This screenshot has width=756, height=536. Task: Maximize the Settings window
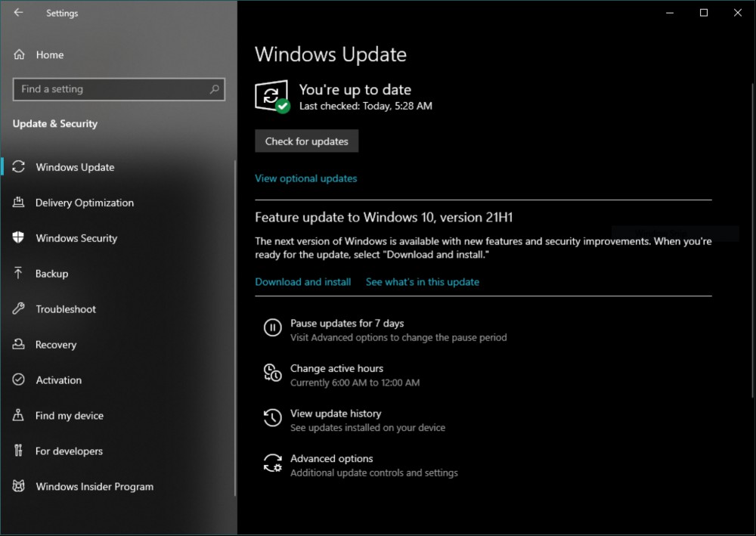[703, 13]
